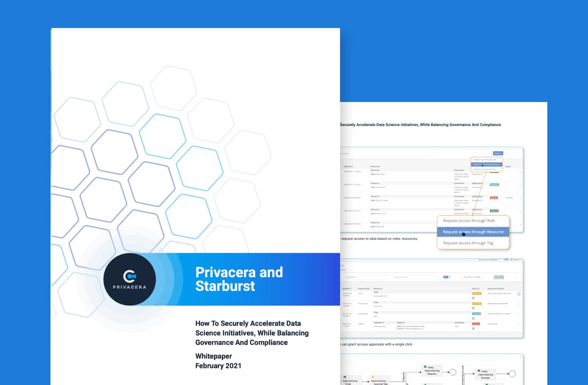The image size is (588, 385).
Task: Click Reason for Request column header
Action: point(495,288)
